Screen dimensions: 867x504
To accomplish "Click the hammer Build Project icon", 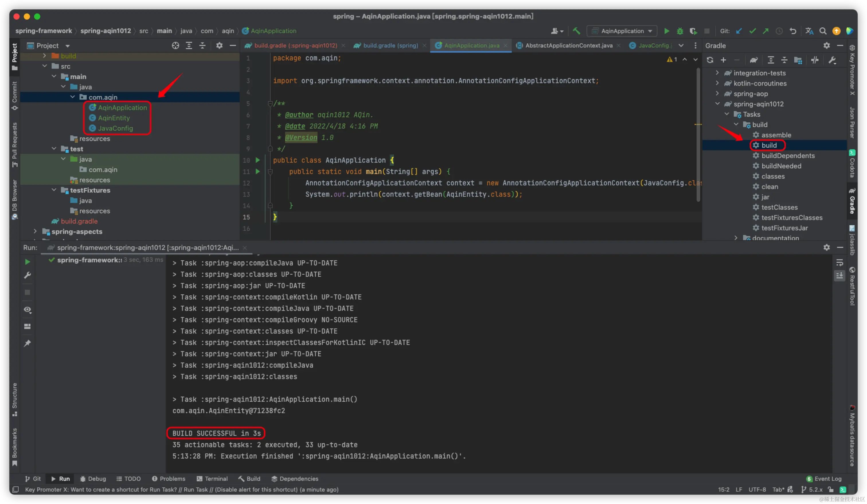I will coord(576,31).
